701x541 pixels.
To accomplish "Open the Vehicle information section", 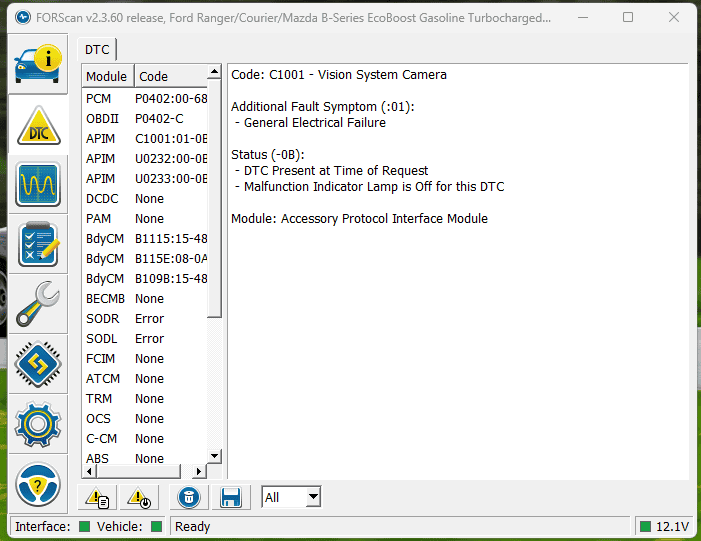I will click(x=38, y=64).
